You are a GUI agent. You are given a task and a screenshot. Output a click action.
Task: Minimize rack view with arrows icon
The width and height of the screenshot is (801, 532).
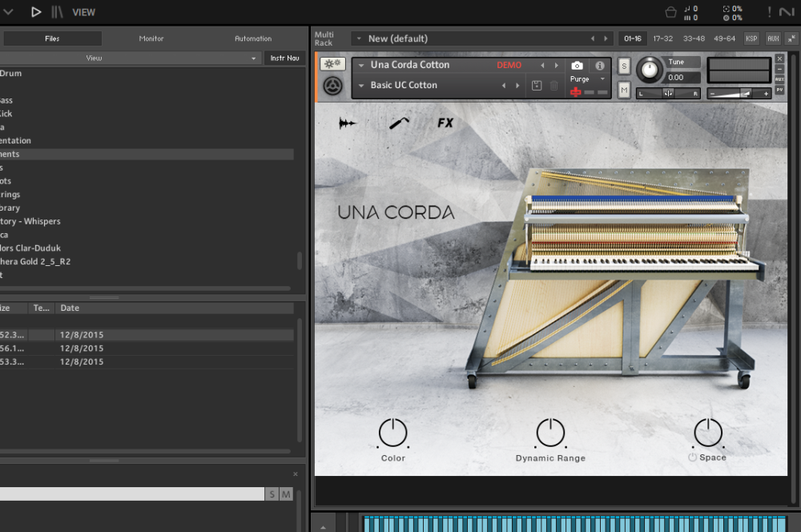pos(791,38)
